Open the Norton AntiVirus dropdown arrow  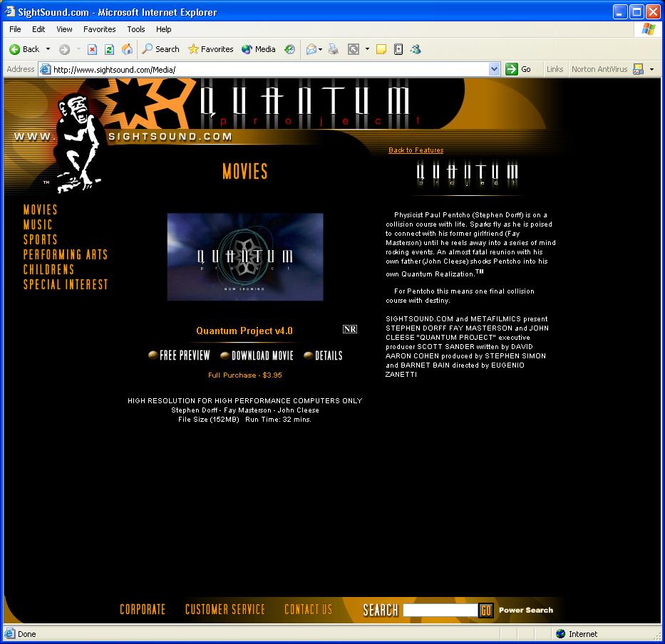click(652, 69)
